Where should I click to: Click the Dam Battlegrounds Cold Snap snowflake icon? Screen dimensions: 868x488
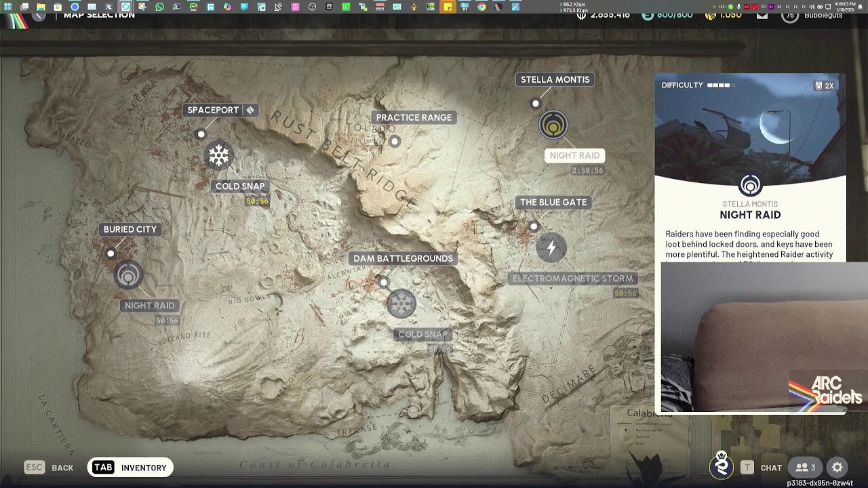point(401,304)
